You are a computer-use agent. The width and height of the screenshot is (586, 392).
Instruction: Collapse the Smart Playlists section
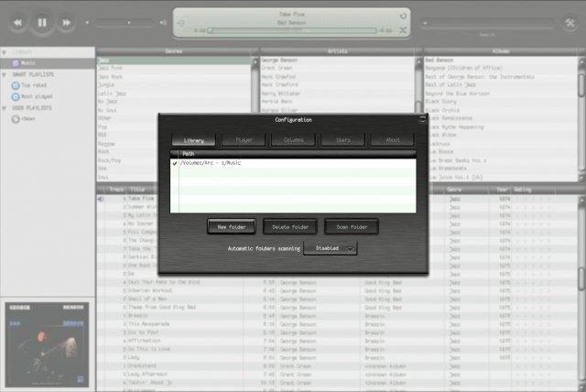click(x=4, y=75)
